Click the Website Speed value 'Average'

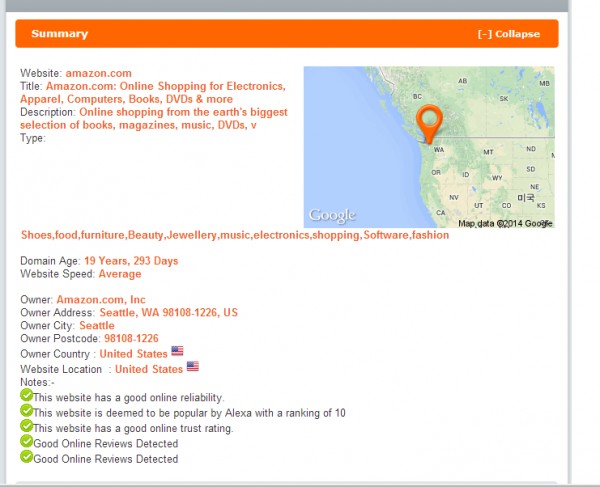pos(120,274)
